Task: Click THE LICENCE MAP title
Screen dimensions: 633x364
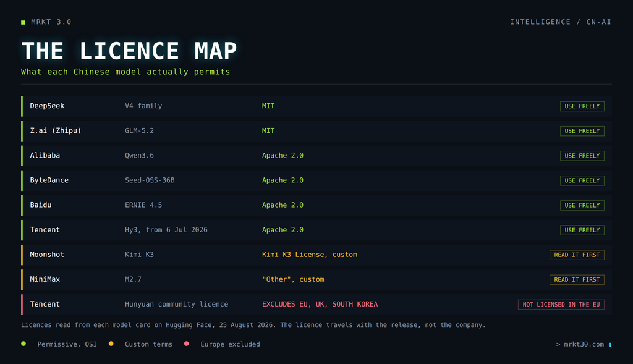Action: point(129,51)
